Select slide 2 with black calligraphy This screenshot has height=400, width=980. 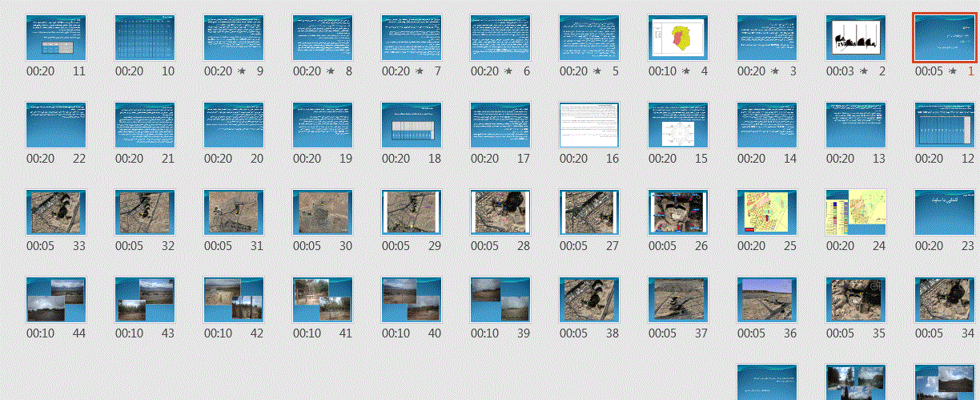click(856, 38)
